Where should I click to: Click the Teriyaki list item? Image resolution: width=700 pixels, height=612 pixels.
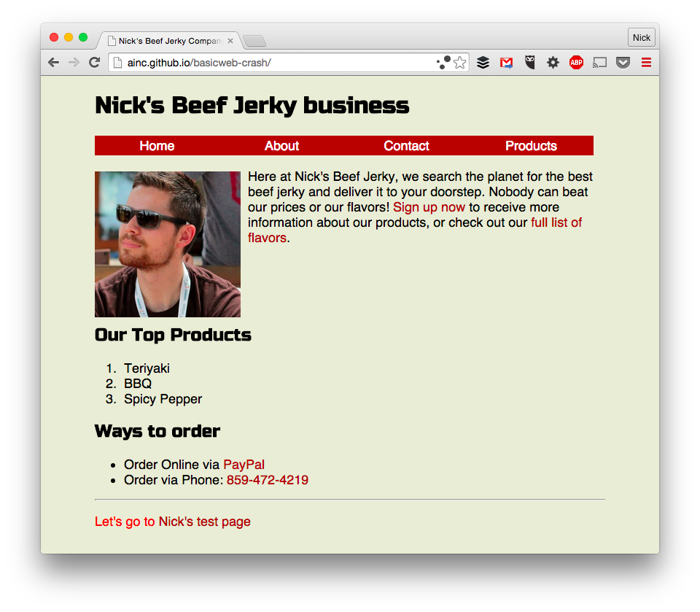coord(147,368)
